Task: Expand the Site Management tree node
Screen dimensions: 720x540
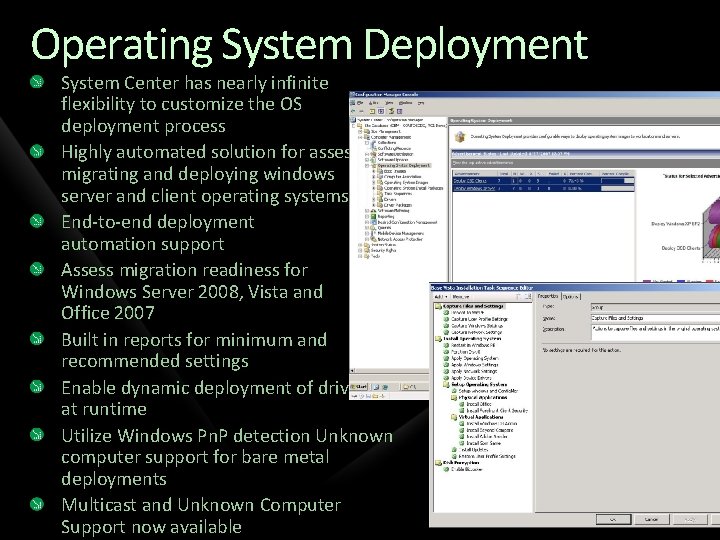Action: click(360, 132)
